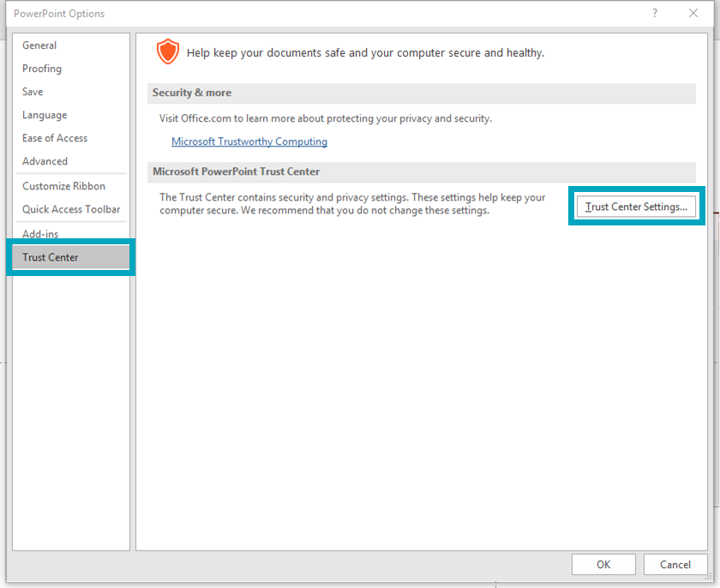
Task: Select Trust Center in the sidebar
Action: point(71,257)
